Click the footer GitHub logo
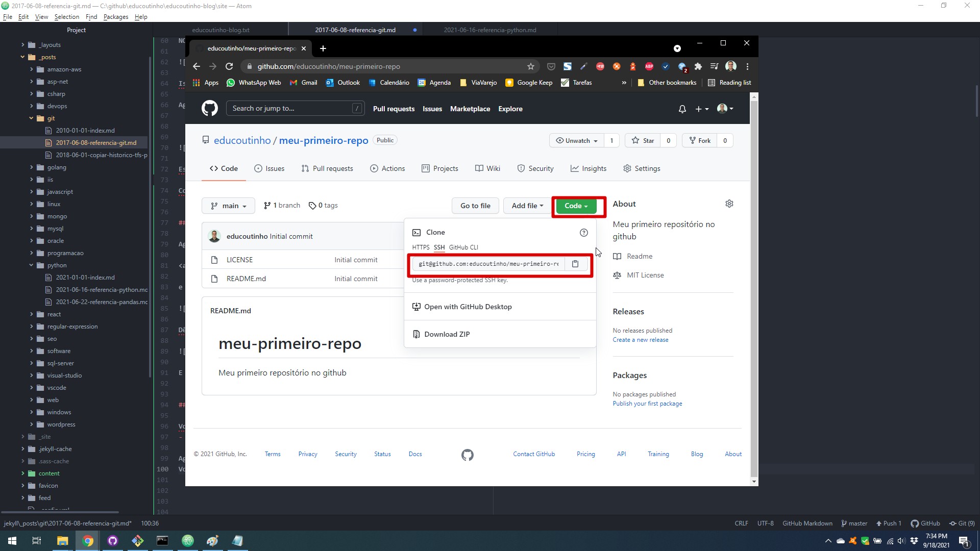This screenshot has width=980, height=551. (x=467, y=455)
